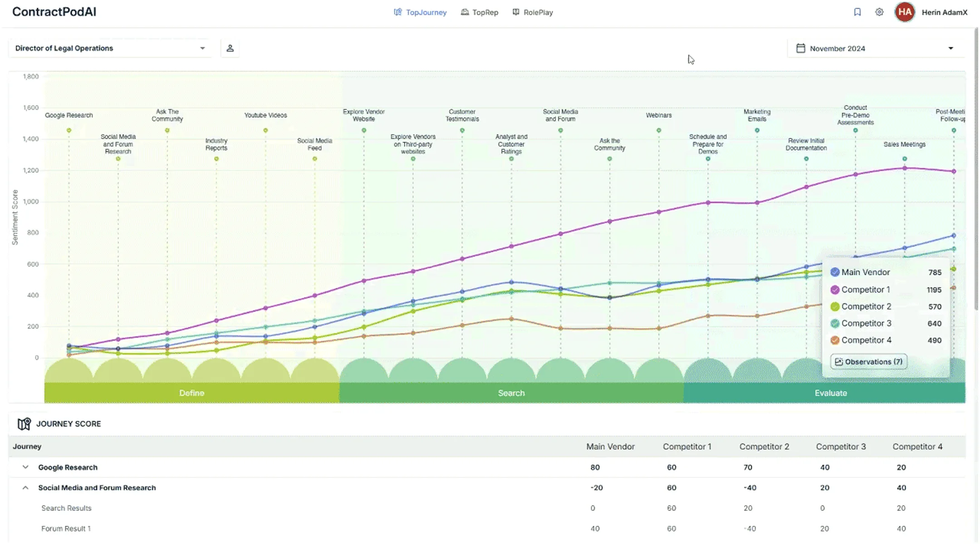The height and width of the screenshot is (544, 980).
Task: Collapse Social Media and Forum Research row
Action: (x=25, y=488)
